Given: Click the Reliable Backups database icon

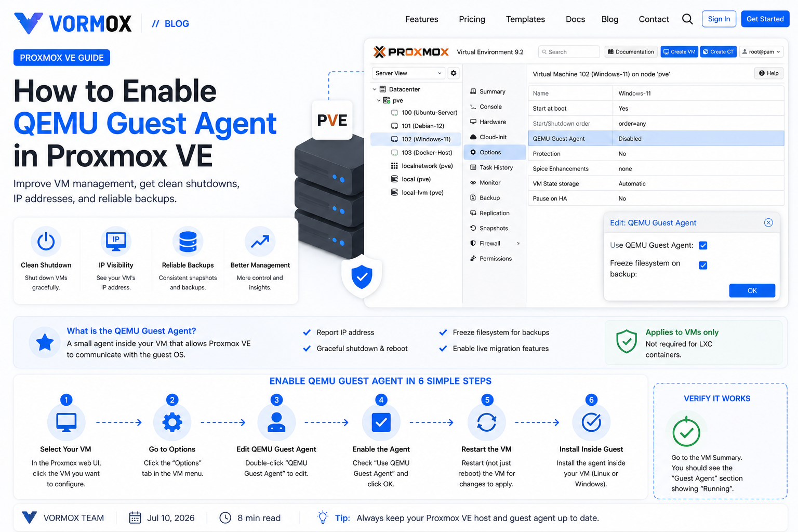Looking at the screenshot, I should [x=188, y=242].
